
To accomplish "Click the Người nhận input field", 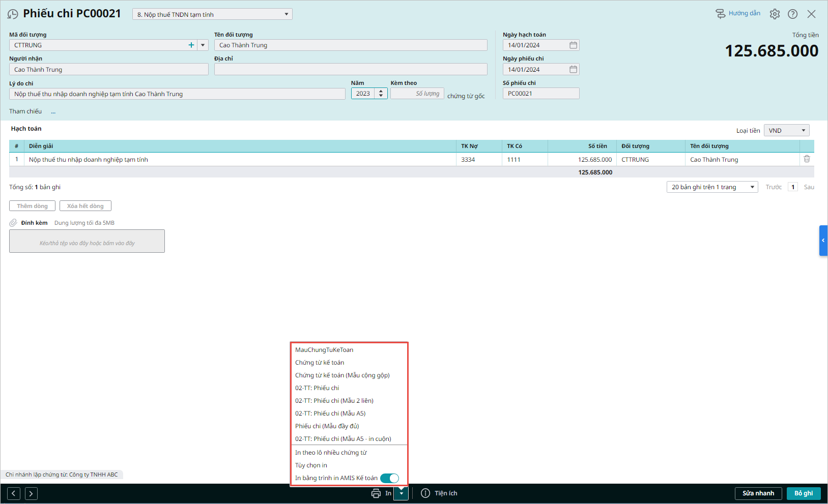I will [109, 70].
